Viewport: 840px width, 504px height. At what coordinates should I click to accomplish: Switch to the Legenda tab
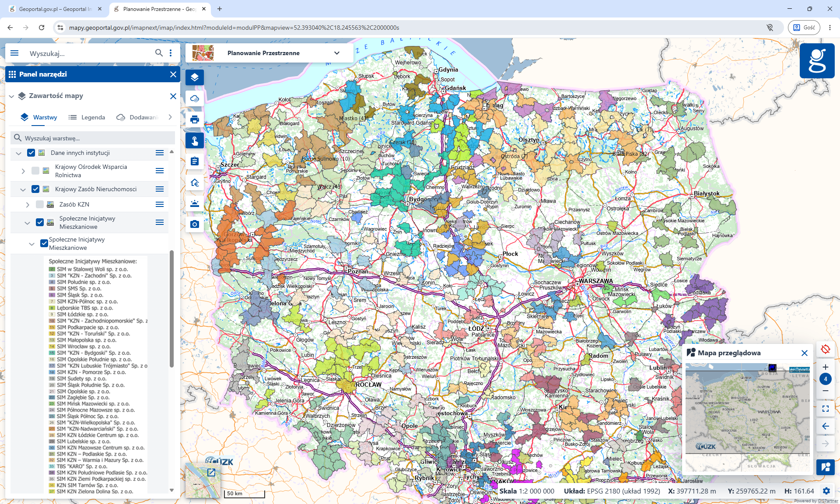87,117
